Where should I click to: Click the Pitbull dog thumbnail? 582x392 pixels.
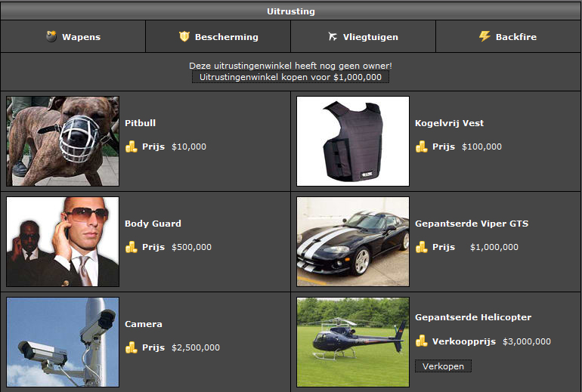point(63,141)
